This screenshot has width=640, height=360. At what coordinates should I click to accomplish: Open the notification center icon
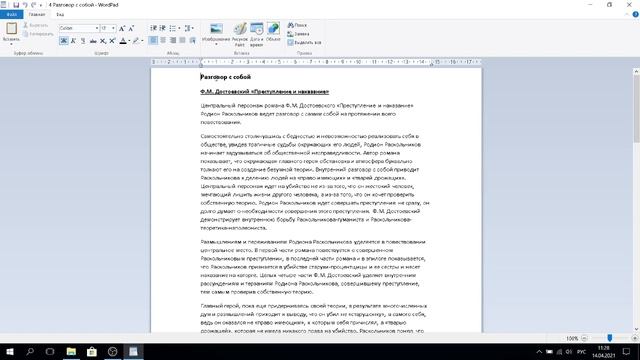(627, 351)
